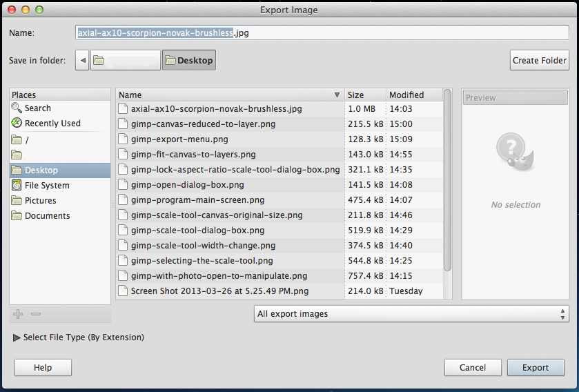Click the back arrow in folder path
Screen dimensions: 579x392
click(83, 61)
